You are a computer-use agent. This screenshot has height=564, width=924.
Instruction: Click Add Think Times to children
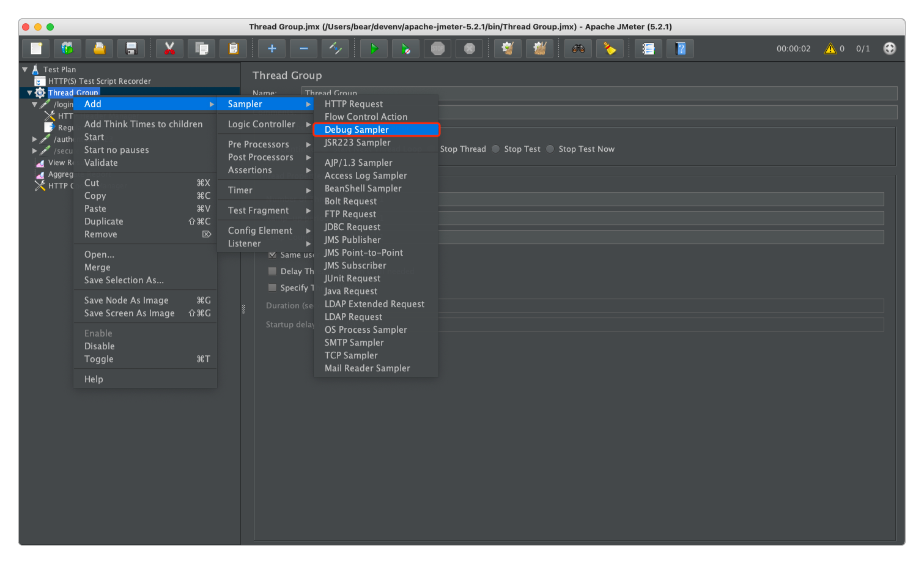pos(146,124)
